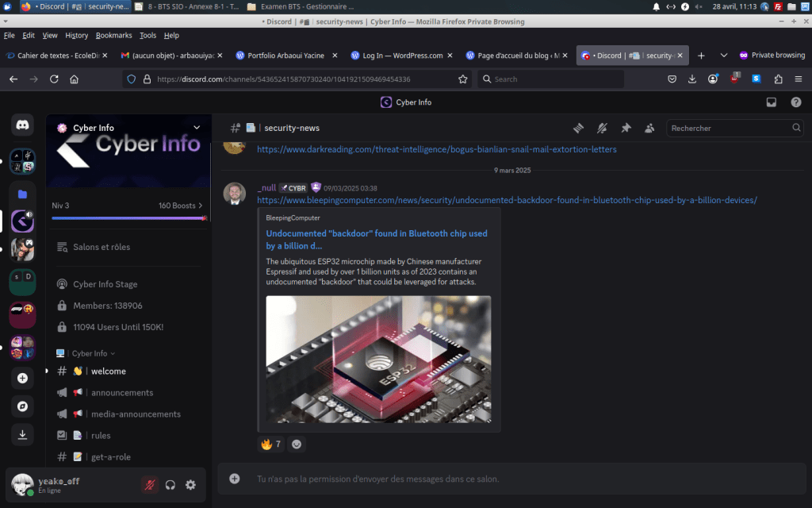Click the download apps icon in sidebar

tap(22, 434)
